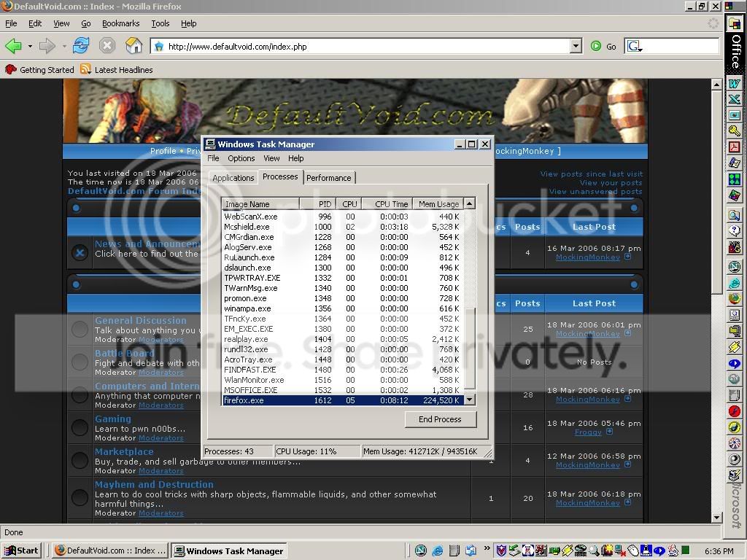Viewport: 747px width, 560px height.
Task: Open Getting Started bookmark
Action: click(39, 69)
